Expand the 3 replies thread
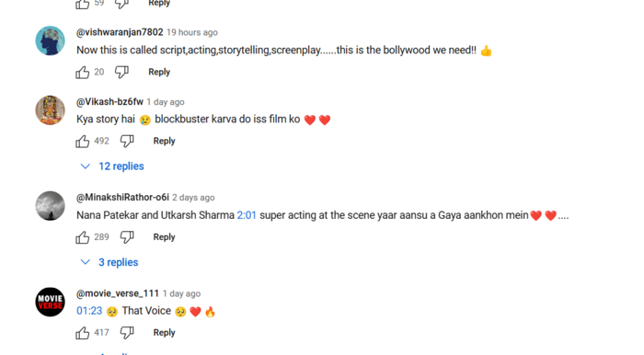 coord(109,262)
